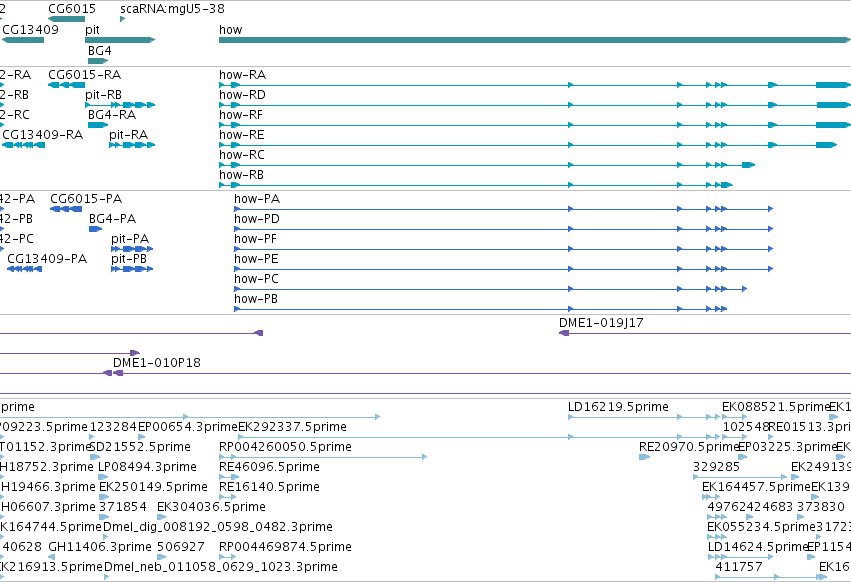
Task: Click feature 373830
Action: [801, 517]
